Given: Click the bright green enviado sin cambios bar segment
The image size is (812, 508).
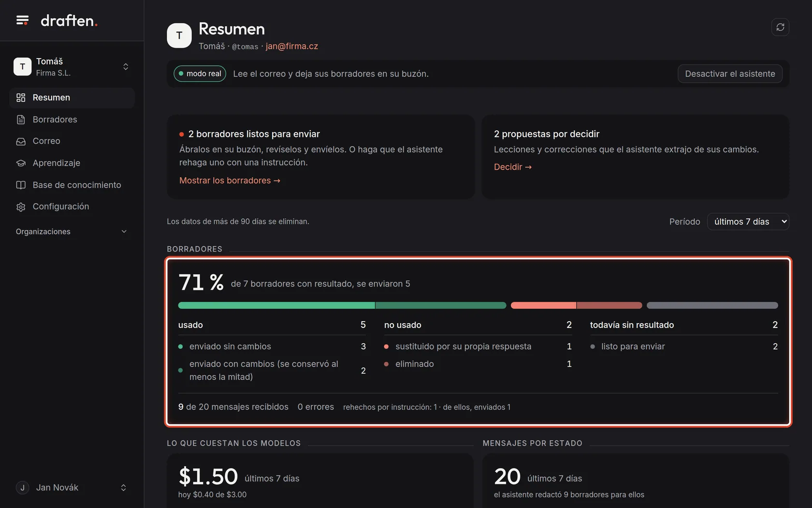Looking at the screenshot, I should [276, 305].
